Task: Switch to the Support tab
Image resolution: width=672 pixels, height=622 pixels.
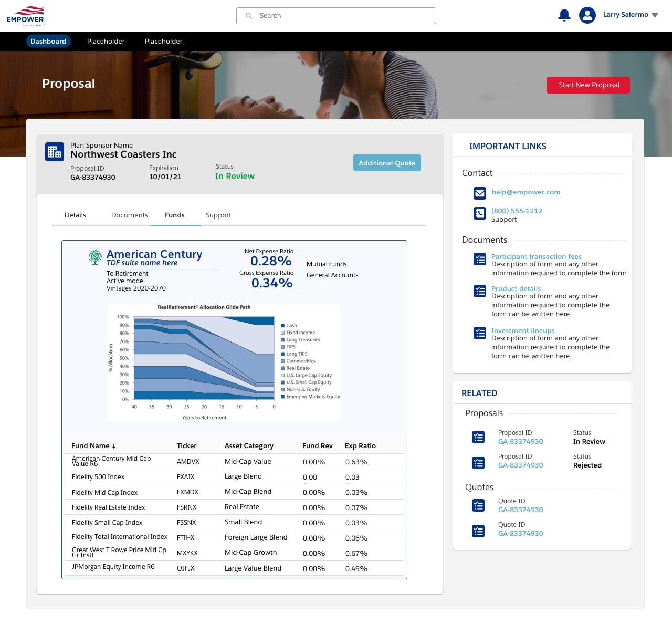Action: pos(218,215)
